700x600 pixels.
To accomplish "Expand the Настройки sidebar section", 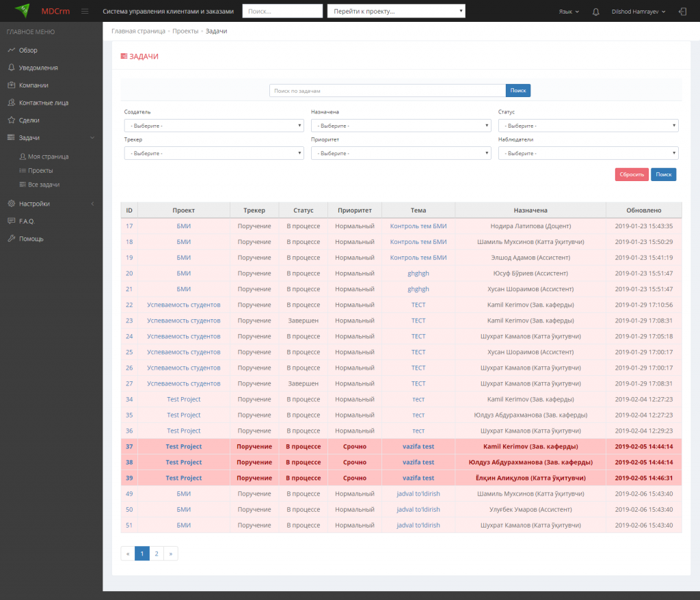I will 34,204.
